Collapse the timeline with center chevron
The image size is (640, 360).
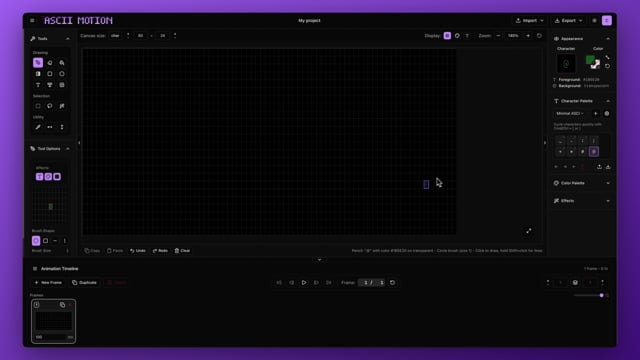point(319,260)
